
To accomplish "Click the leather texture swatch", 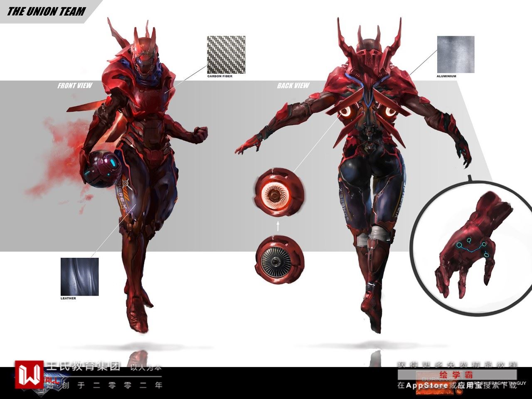I will coord(80,277).
